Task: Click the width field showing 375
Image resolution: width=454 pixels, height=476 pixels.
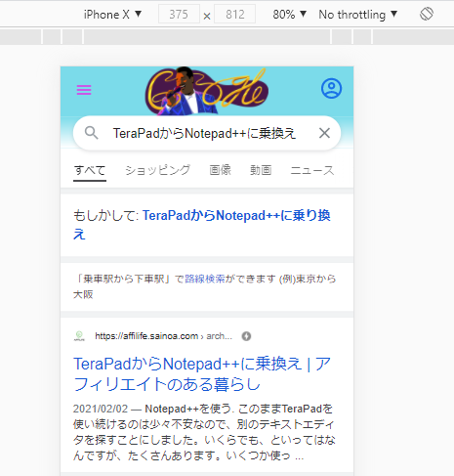Action: tap(179, 15)
